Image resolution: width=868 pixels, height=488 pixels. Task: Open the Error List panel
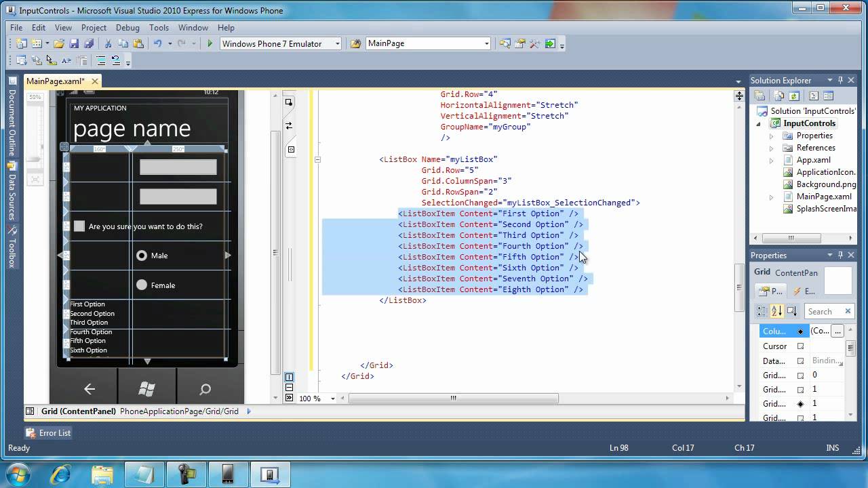[x=48, y=432]
